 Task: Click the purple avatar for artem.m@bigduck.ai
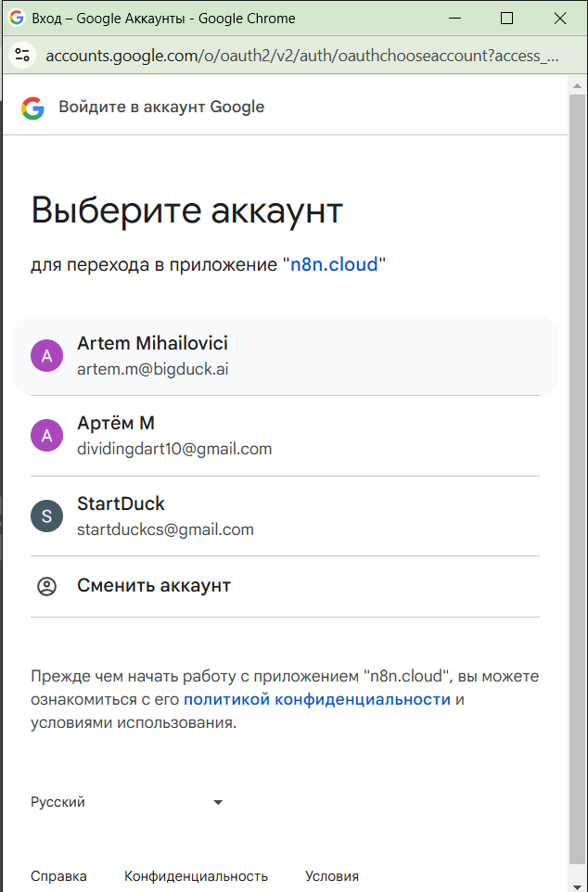coord(46,355)
